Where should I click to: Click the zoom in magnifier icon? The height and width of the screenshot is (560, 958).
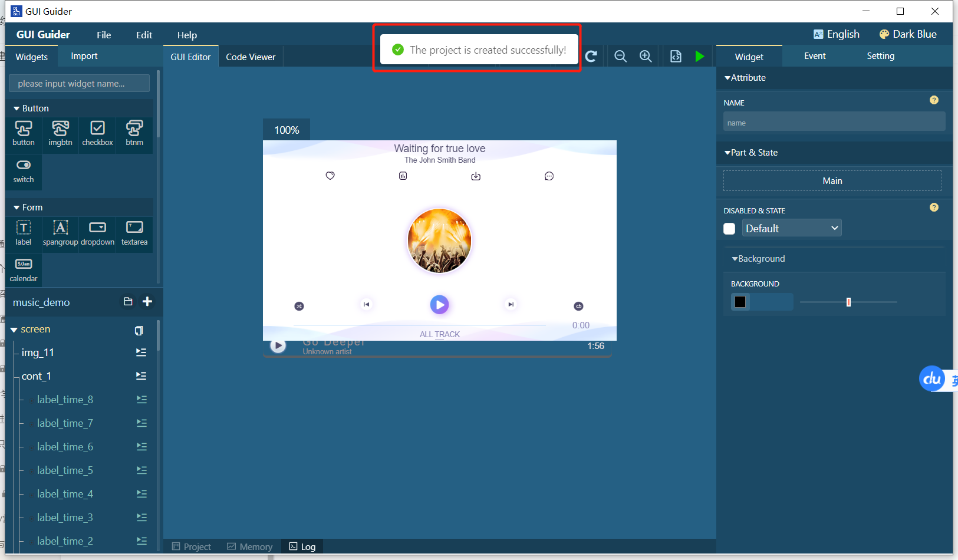pyautogui.click(x=646, y=57)
